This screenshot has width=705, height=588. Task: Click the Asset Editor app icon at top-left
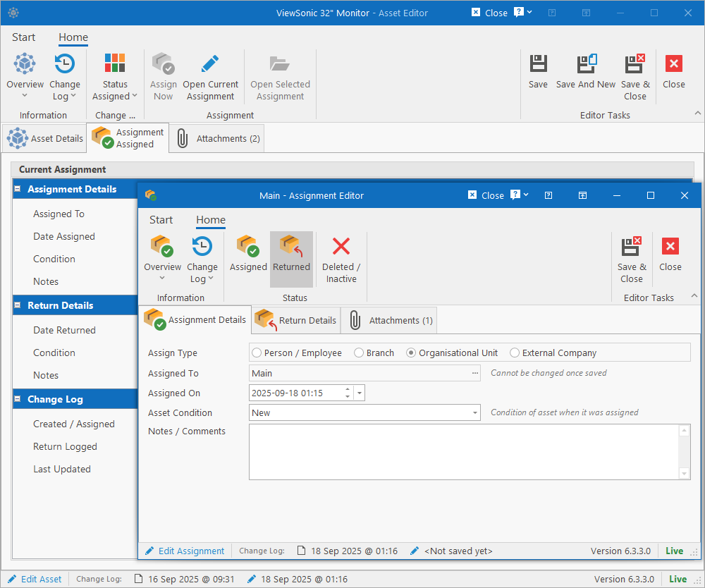[13, 13]
